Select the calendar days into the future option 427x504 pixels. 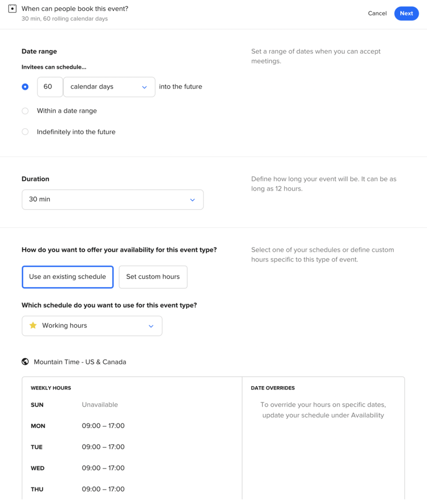[x=24, y=87]
